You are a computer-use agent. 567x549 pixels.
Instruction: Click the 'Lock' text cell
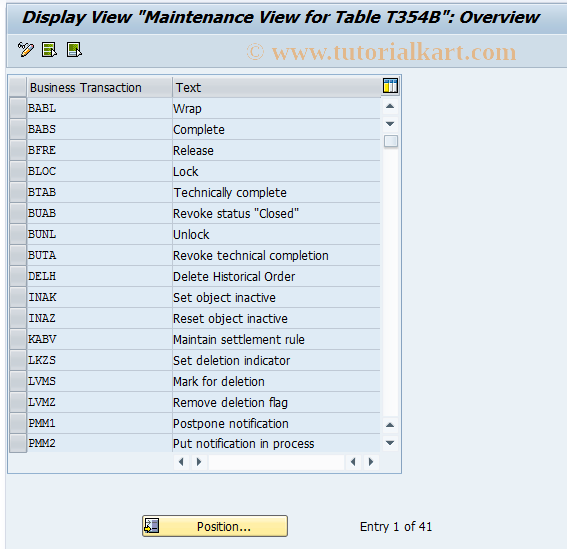277,171
